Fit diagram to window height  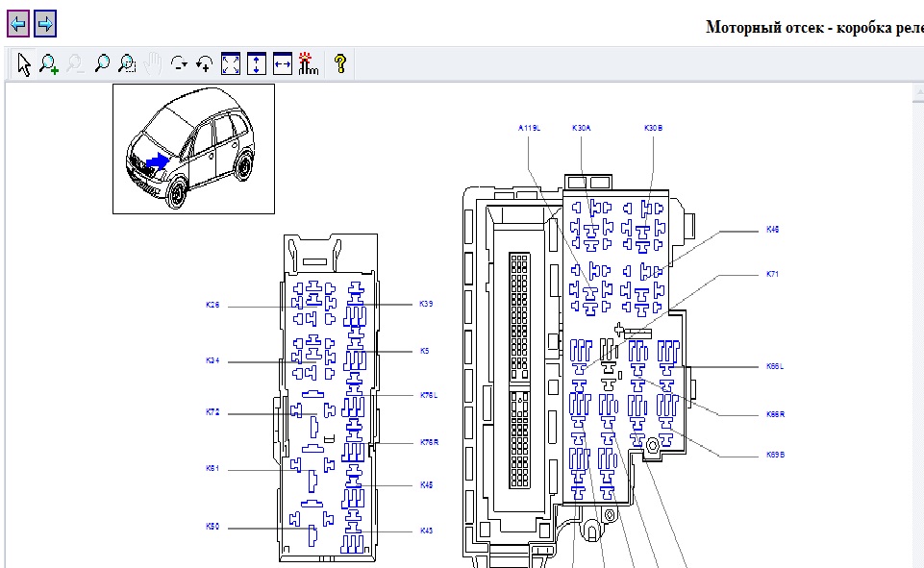(256, 64)
